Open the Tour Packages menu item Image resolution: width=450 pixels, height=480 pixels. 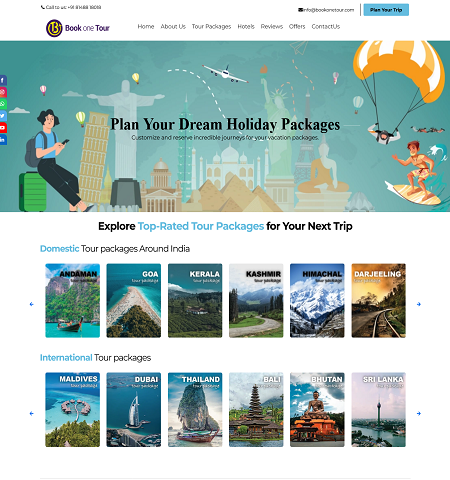tap(211, 26)
